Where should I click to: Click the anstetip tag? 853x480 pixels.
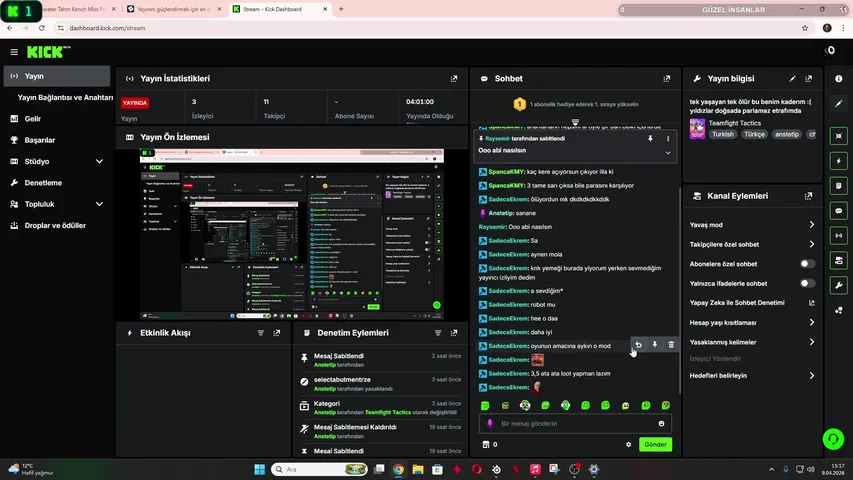point(787,134)
